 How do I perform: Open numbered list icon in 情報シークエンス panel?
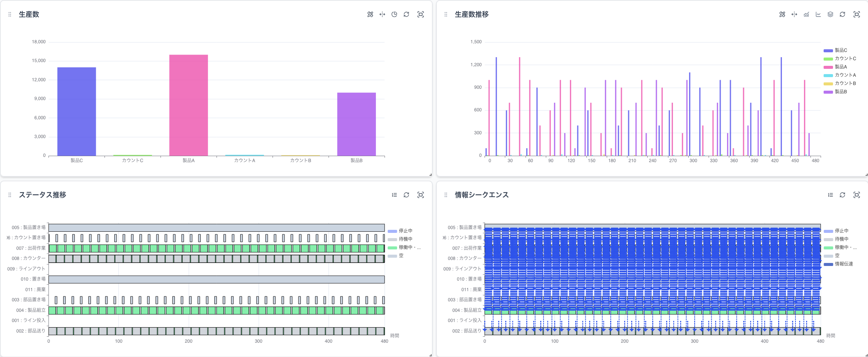click(830, 195)
